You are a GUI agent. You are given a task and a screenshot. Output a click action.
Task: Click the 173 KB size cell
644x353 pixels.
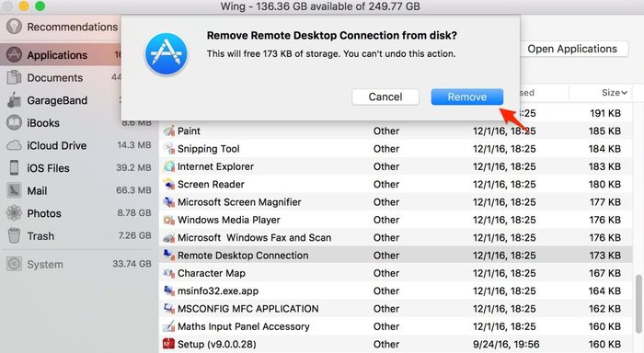(605, 256)
